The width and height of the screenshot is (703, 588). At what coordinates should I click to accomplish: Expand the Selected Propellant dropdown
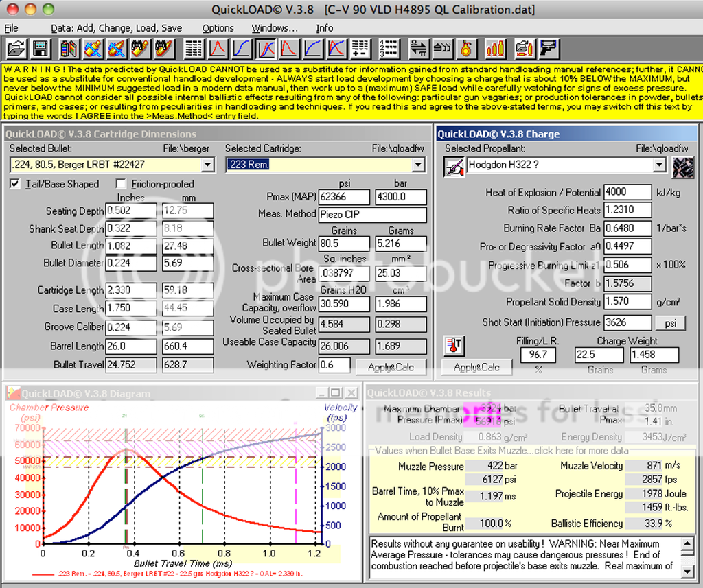[x=659, y=165]
